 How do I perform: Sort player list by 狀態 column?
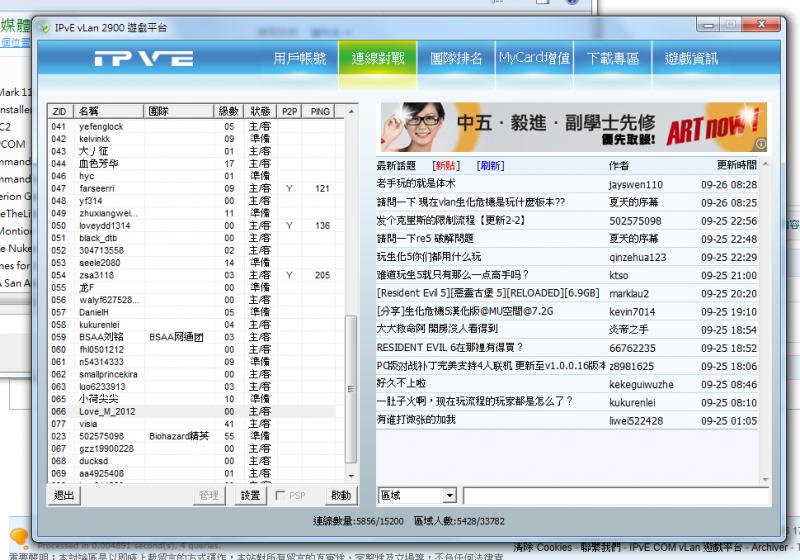point(260,111)
